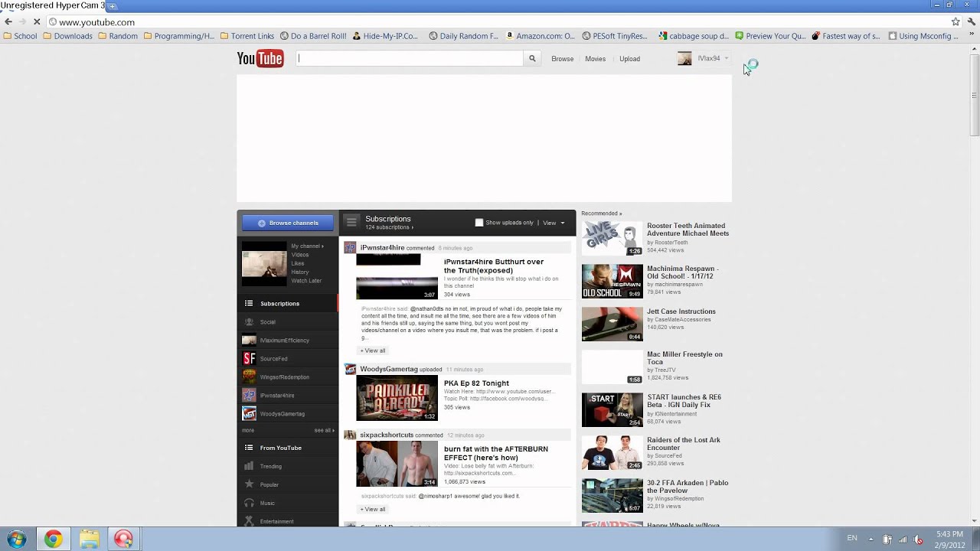Screen dimensions: 980x551
Task: Click the Music headphones icon
Action: point(249,503)
